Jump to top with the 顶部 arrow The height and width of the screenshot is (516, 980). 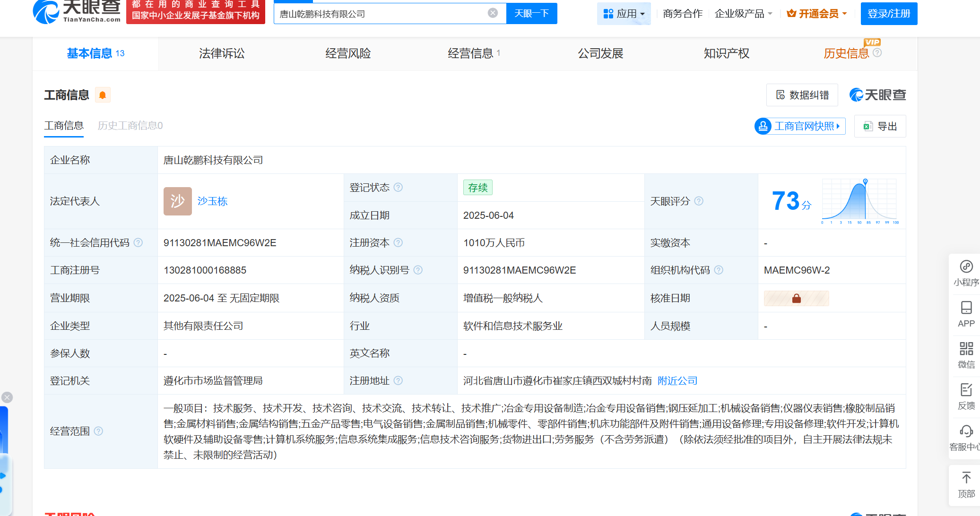966,485
